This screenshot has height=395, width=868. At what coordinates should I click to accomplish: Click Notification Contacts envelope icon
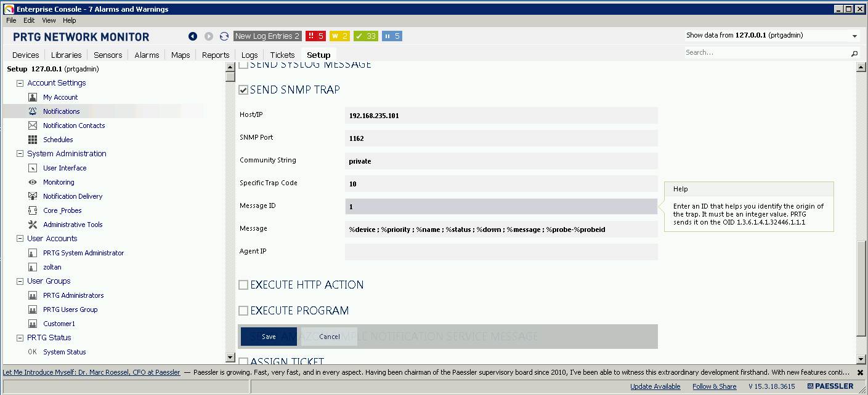[x=33, y=126]
